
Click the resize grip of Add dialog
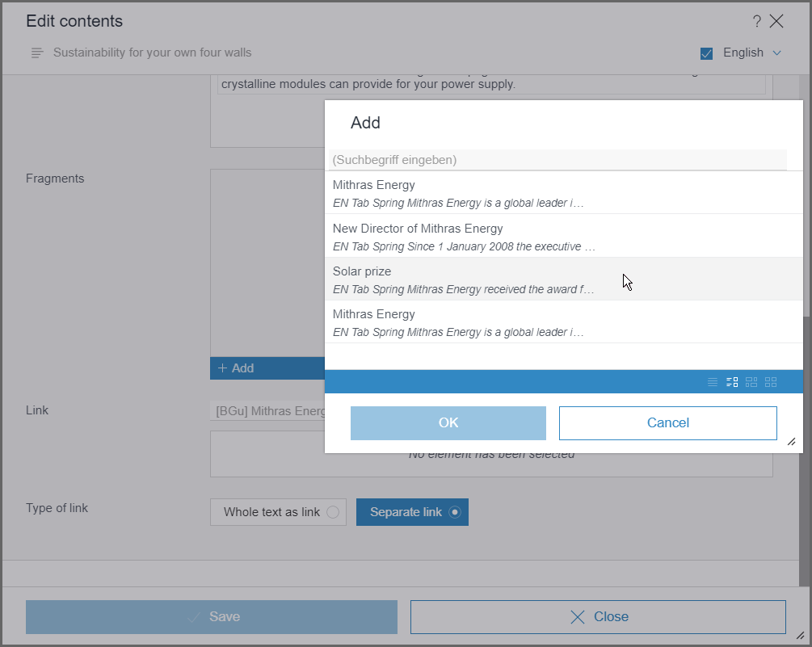[792, 442]
